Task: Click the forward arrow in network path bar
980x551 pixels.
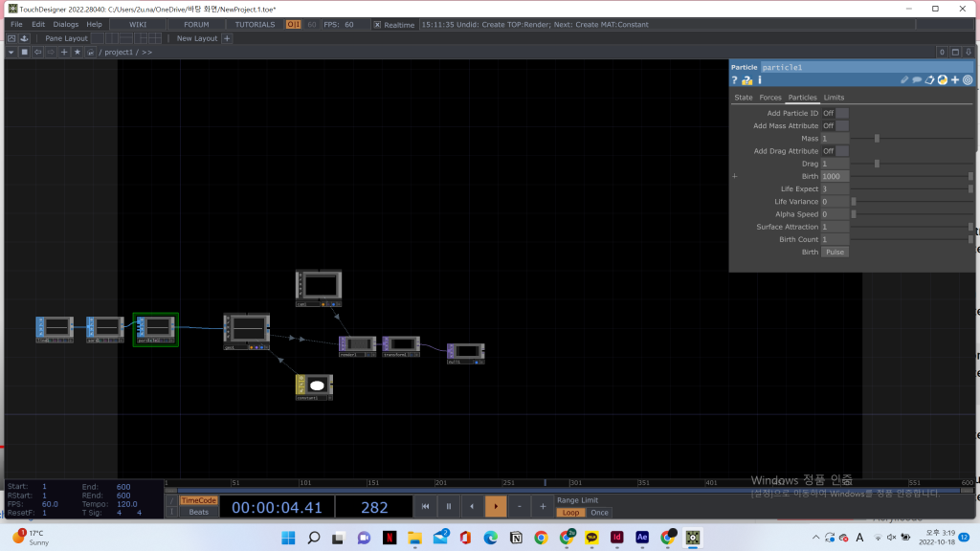Action: point(51,52)
